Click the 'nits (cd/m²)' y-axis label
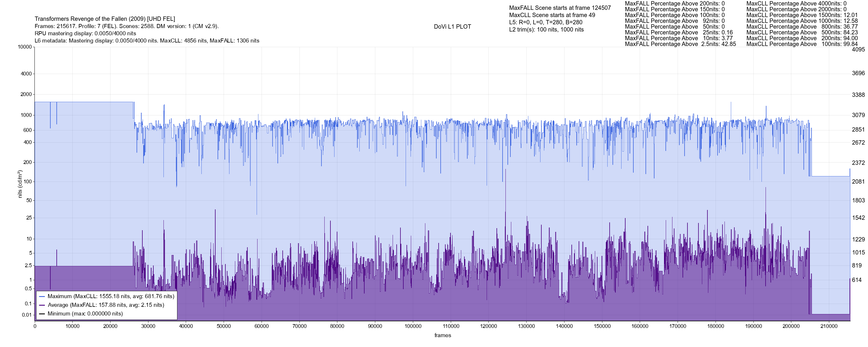The width and height of the screenshot is (868, 347). pyautogui.click(x=20, y=184)
